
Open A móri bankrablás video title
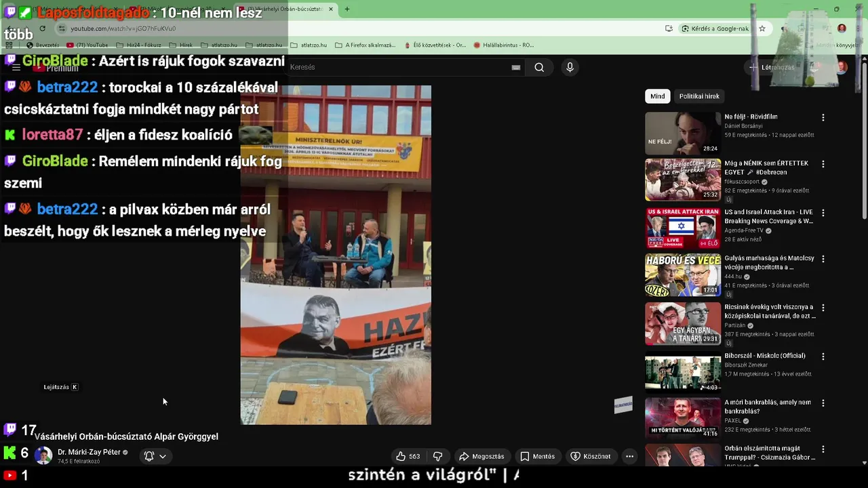tap(768, 407)
